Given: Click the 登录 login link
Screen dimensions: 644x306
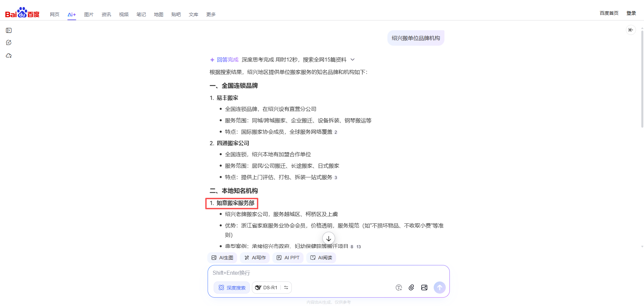Looking at the screenshot, I should [x=631, y=13].
